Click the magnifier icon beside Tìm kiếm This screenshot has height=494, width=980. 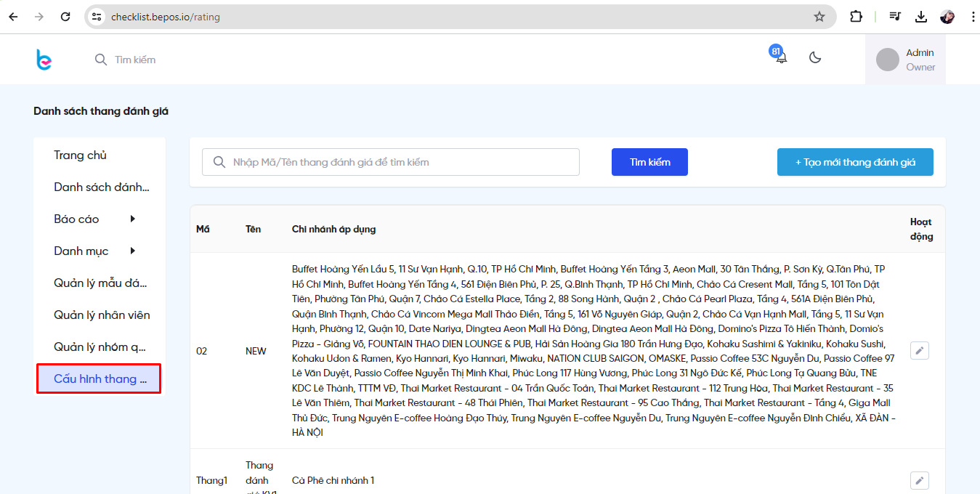101,60
